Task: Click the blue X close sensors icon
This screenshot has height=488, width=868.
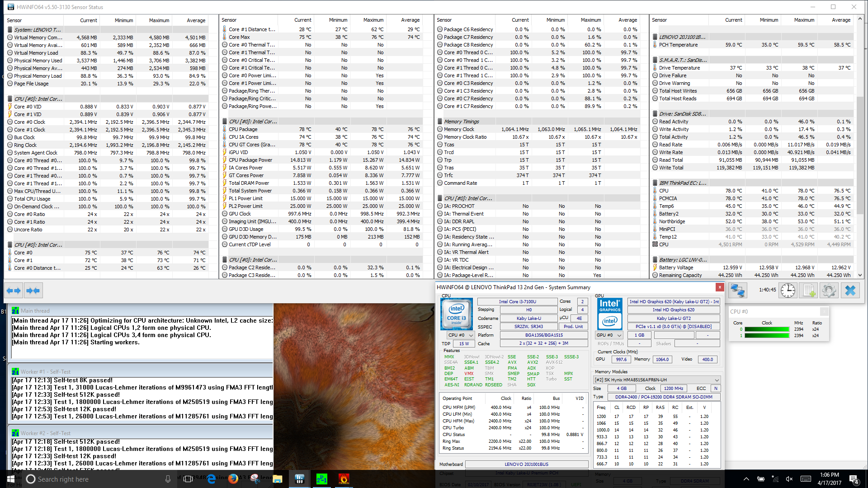Action: point(850,291)
